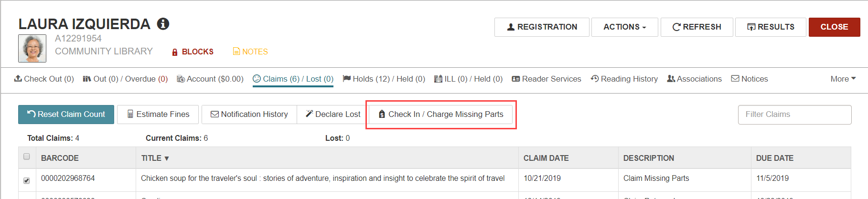Expand the More tabs dropdown
Image resolution: width=868 pixels, height=199 pixels.
point(843,79)
